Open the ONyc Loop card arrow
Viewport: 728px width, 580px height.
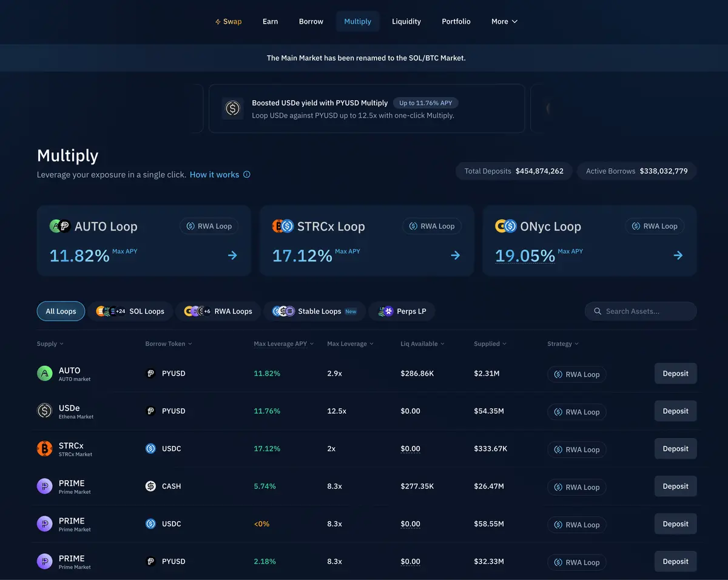678,255
